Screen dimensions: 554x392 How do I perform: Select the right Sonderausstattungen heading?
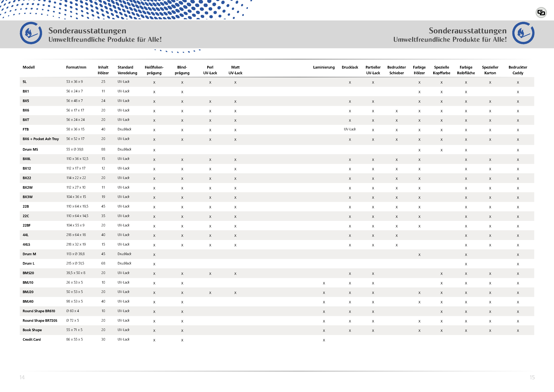(468, 31)
